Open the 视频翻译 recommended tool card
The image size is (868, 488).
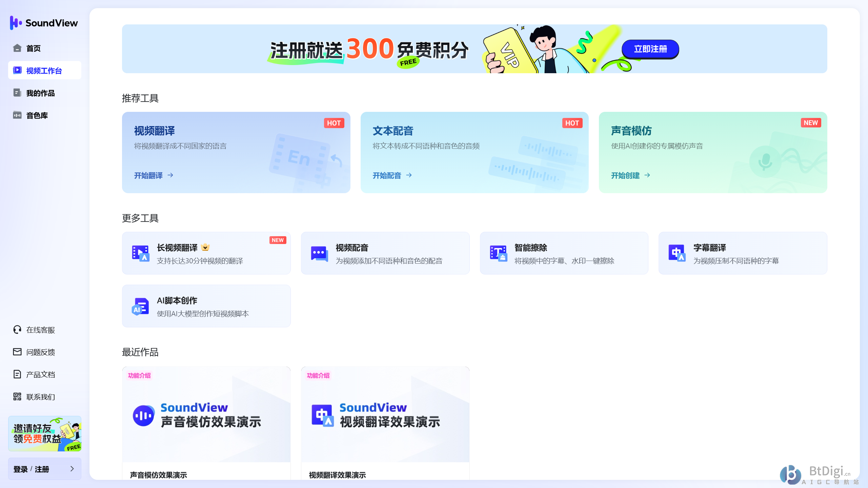[x=236, y=152]
